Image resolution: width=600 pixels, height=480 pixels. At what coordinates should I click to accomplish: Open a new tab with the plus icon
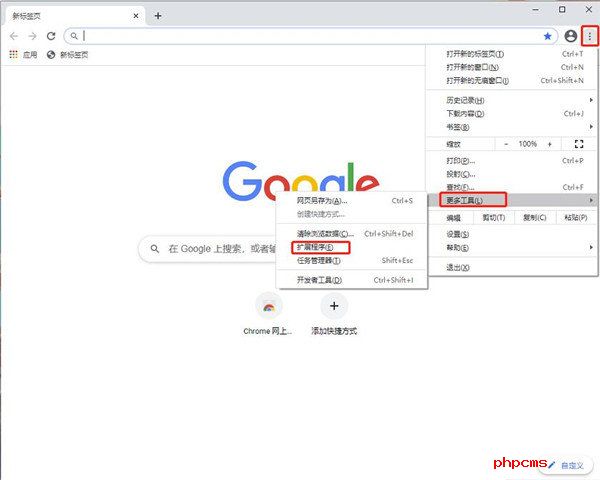pyautogui.click(x=158, y=16)
